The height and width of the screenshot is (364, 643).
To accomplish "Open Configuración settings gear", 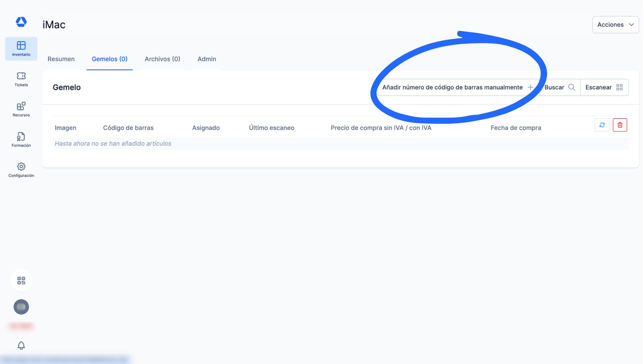I will (x=21, y=170).
